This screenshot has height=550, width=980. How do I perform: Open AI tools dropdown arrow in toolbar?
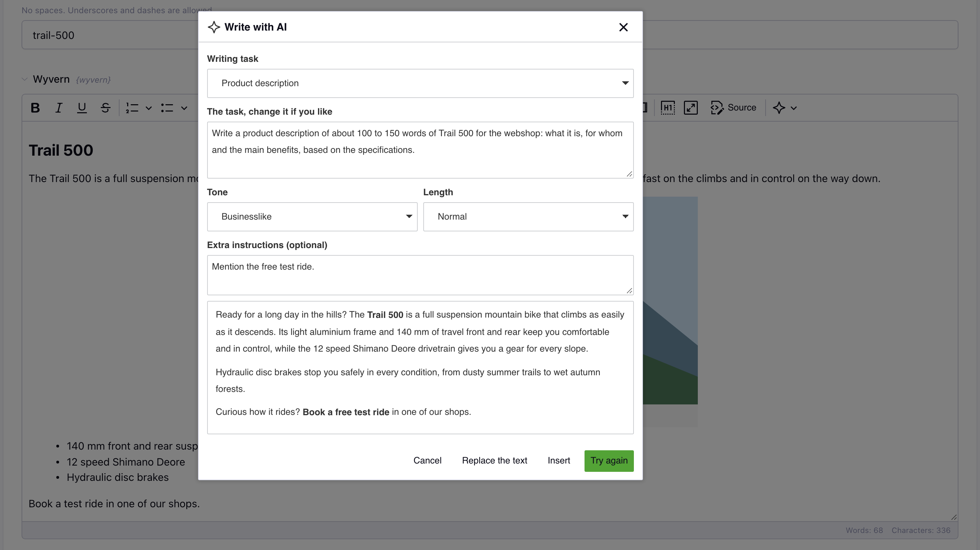tap(794, 108)
